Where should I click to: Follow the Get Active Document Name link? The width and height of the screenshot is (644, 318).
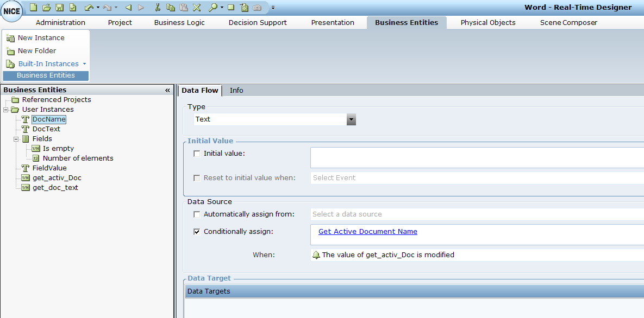click(367, 232)
